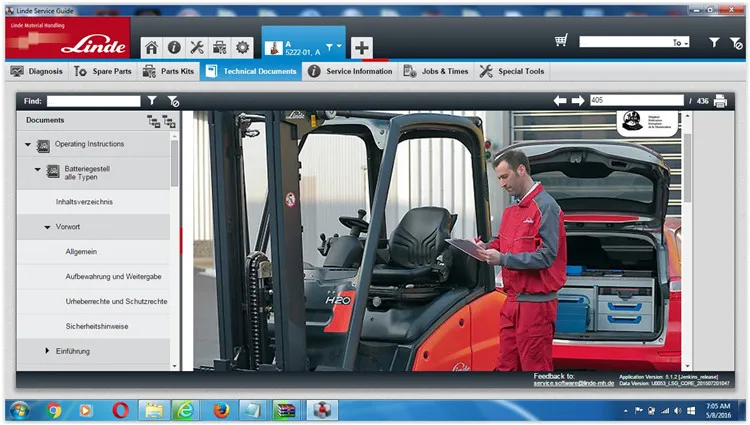Click the Find input field
The width and height of the screenshot is (750, 425).
pos(94,101)
